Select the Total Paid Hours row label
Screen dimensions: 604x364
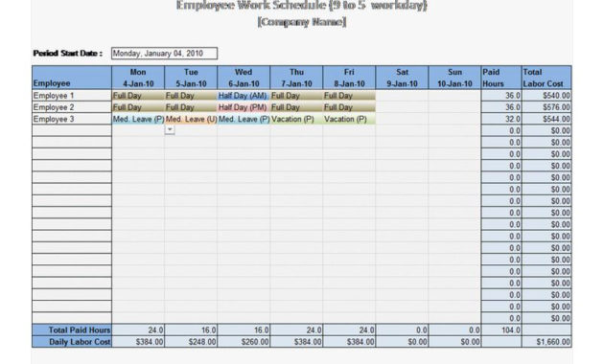[72, 330]
